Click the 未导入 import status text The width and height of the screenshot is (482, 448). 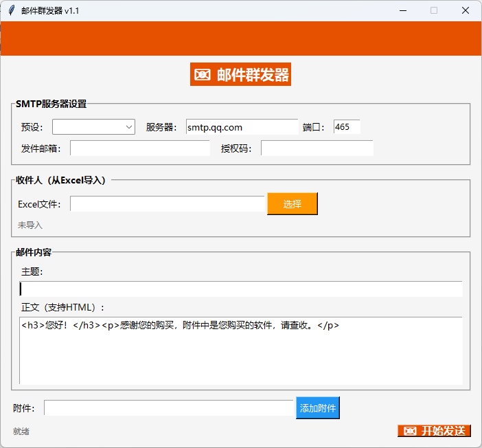point(30,225)
